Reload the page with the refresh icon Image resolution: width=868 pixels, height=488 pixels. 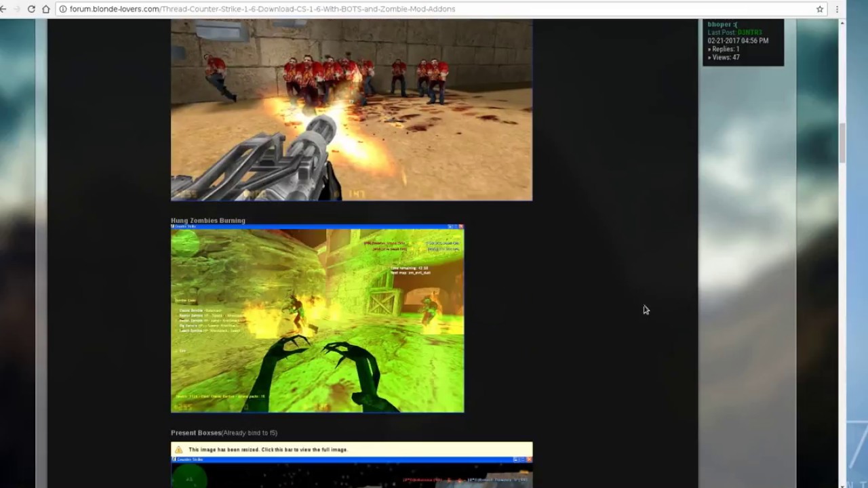tap(31, 9)
